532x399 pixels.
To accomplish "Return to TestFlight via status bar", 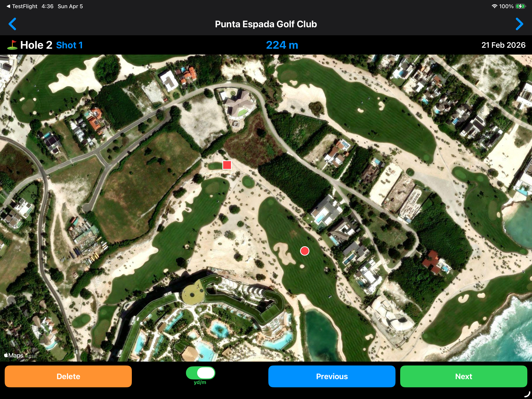I will coord(22,6).
